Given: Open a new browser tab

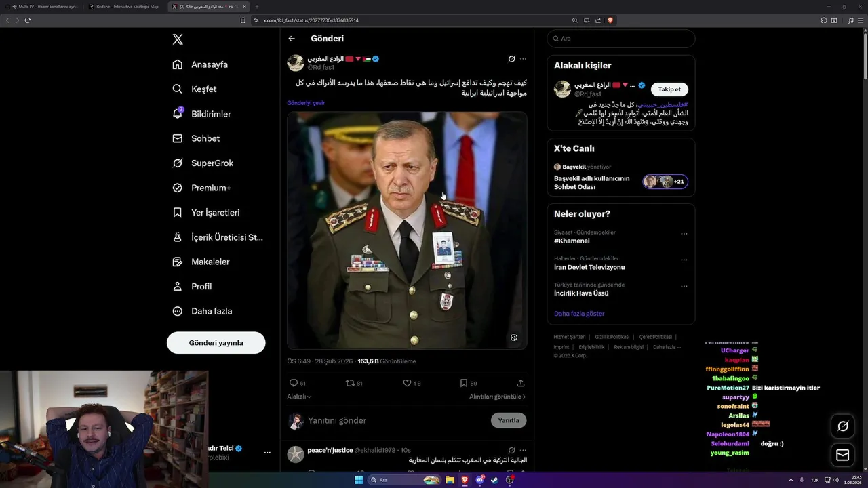Looking at the screenshot, I should [257, 7].
